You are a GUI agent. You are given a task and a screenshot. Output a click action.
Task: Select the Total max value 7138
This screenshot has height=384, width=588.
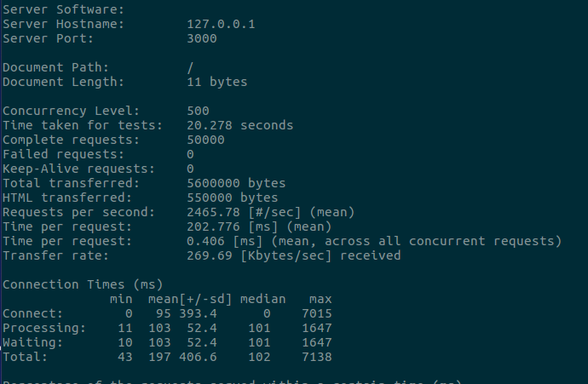coord(317,357)
